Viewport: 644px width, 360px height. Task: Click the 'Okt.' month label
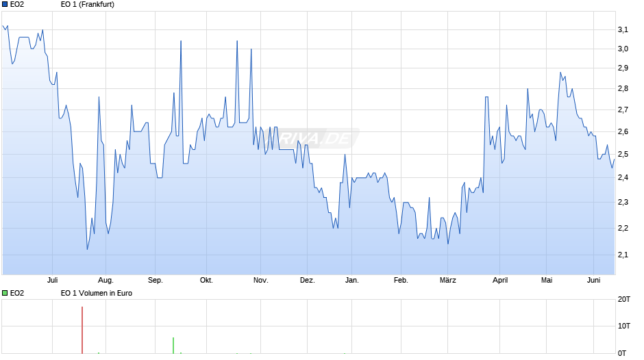tap(206, 281)
